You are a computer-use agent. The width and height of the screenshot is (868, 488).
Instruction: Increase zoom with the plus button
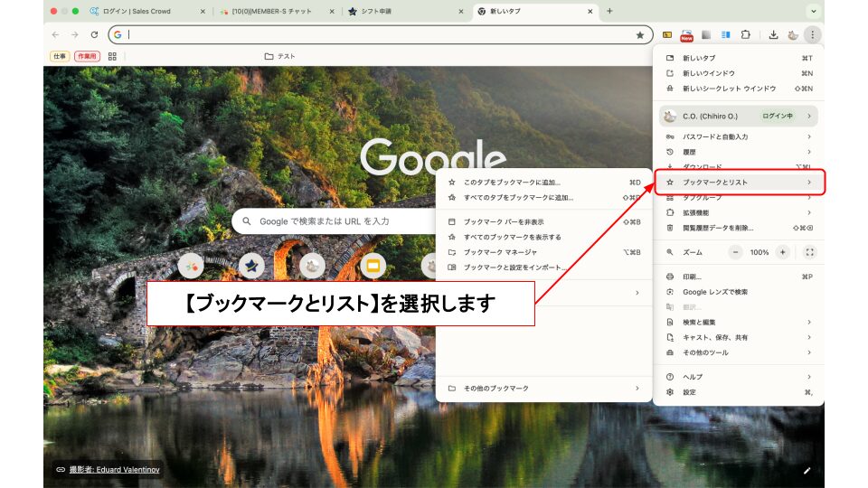(x=782, y=252)
